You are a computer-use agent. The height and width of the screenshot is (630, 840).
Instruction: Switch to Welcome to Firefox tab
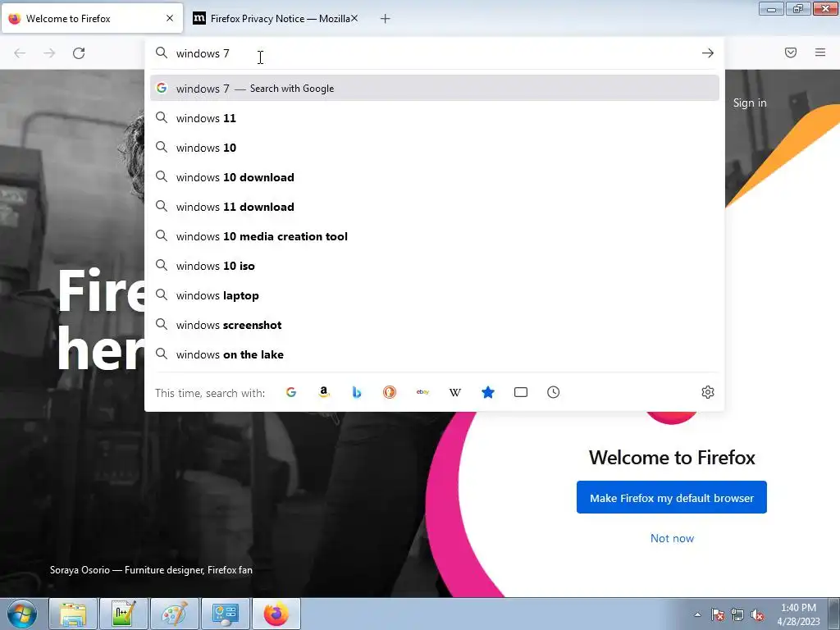[92, 19]
